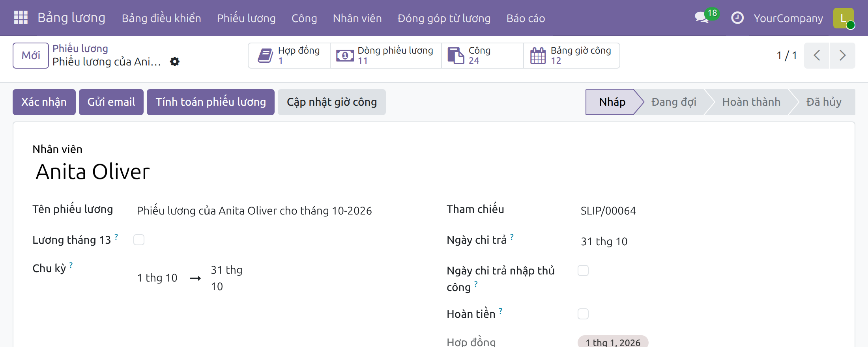Edit the Tên phiếu lương name field
This screenshot has height=347, width=868.
254,211
